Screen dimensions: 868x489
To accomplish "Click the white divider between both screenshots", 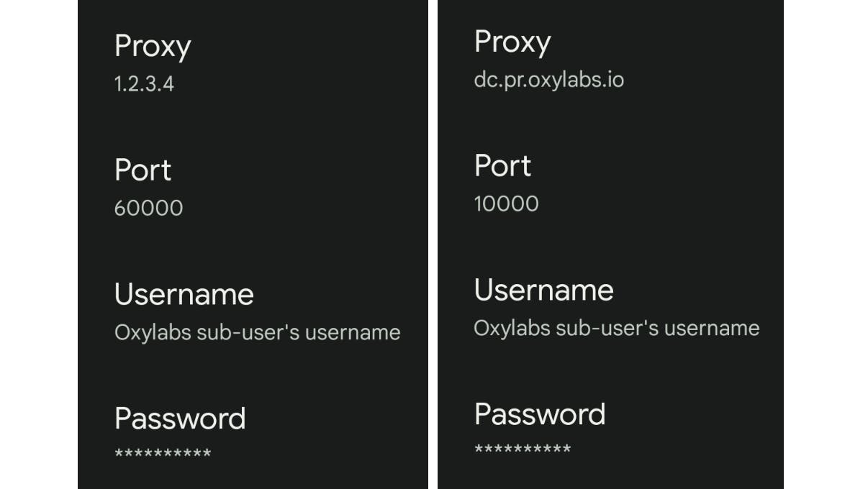I will (433, 244).
